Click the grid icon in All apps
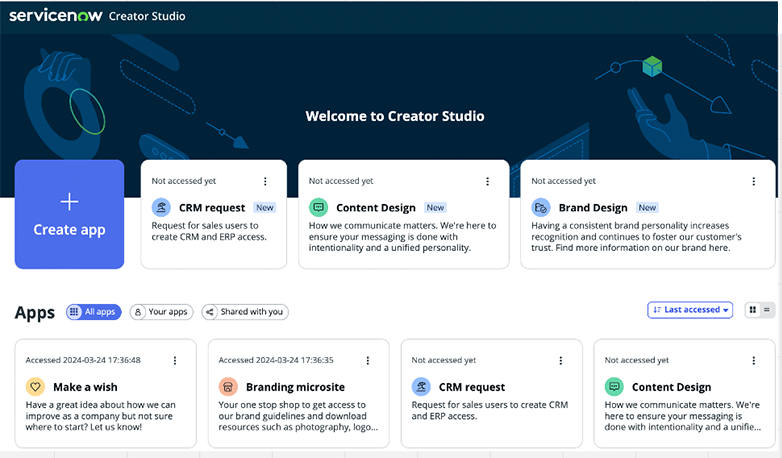782x458 pixels. (74, 312)
